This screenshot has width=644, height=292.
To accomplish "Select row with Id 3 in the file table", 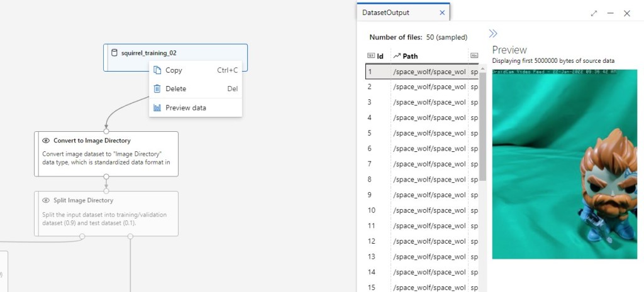I will tap(422, 102).
